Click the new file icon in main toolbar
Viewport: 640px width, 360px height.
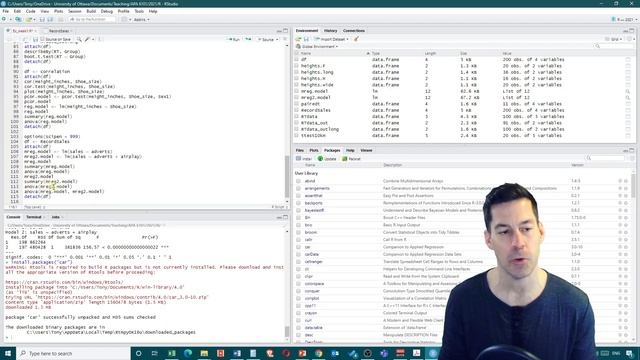click(x=4, y=19)
